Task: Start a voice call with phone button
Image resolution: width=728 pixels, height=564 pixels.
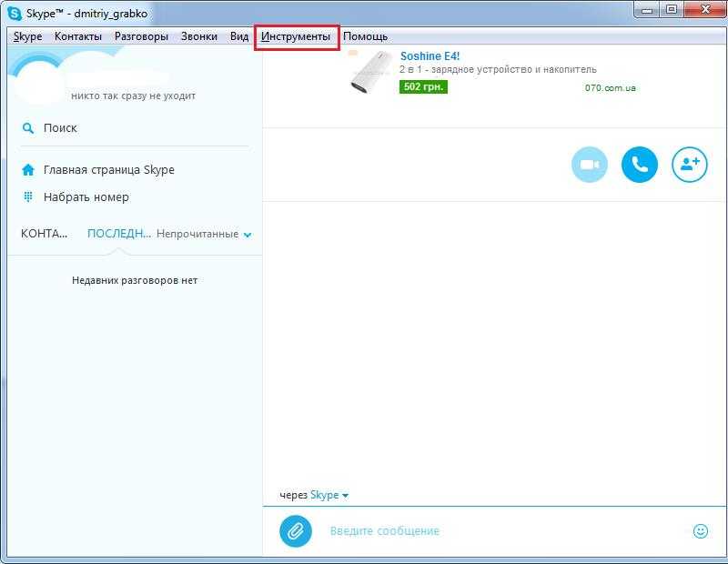Action: 640,165
